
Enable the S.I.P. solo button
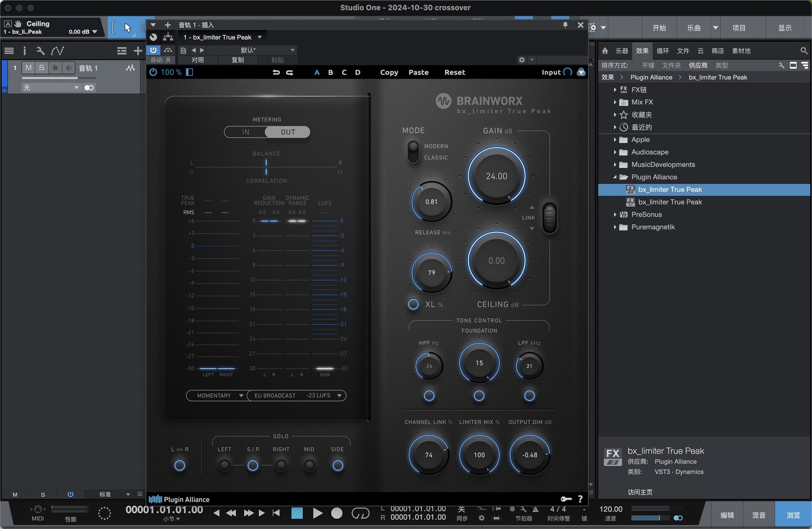(x=253, y=466)
